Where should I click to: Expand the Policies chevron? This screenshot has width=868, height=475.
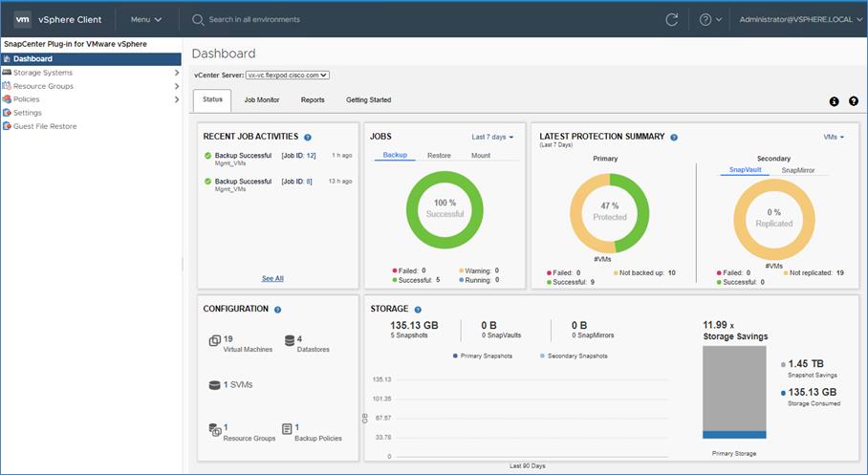(x=177, y=99)
